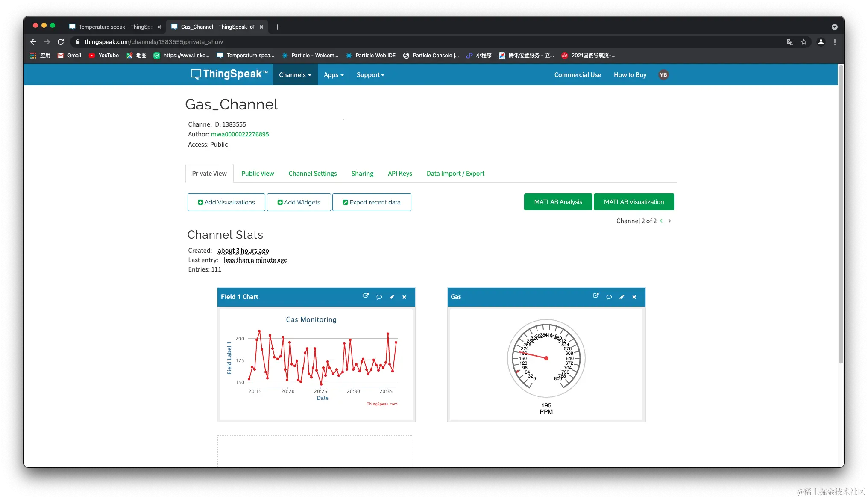Open the Sharing tab
Screen dimensions: 868x499
[362, 174]
